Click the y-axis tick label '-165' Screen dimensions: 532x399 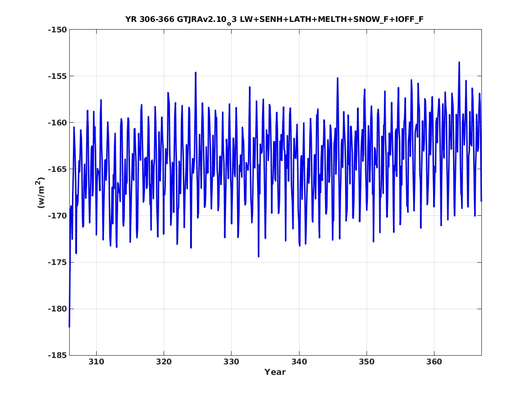point(57,169)
